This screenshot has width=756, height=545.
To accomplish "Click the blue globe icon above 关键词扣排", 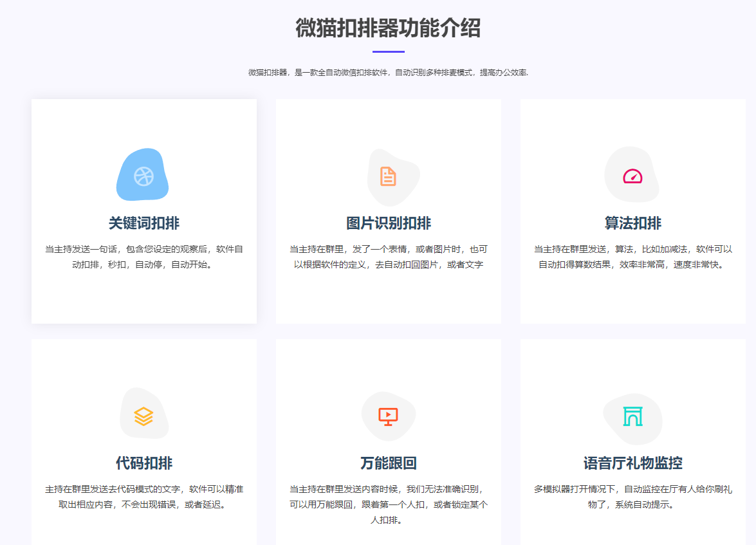I will point(143,176).
